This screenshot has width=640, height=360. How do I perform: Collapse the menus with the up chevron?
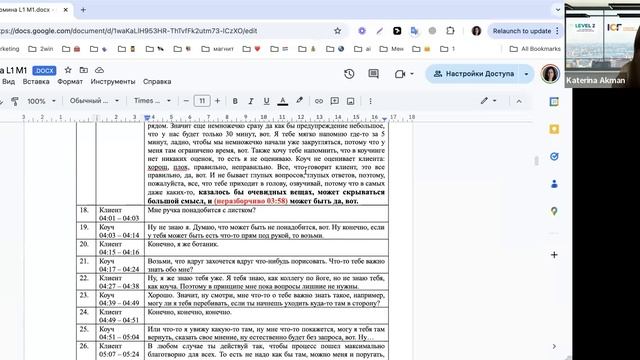(519, 101)
